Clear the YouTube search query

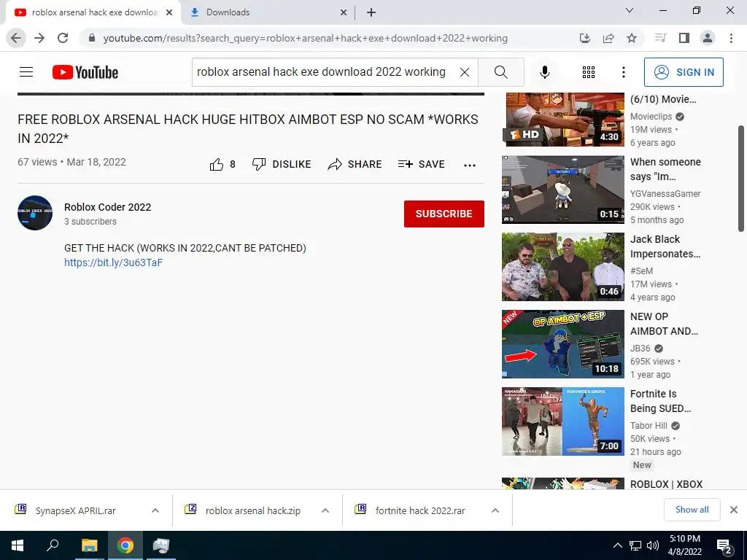(465, 72)
